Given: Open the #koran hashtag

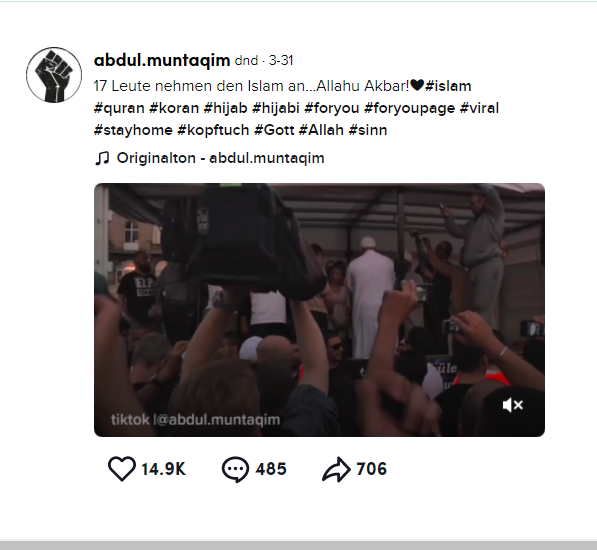Looking at the screenshot, I should [x=174, y=108].
